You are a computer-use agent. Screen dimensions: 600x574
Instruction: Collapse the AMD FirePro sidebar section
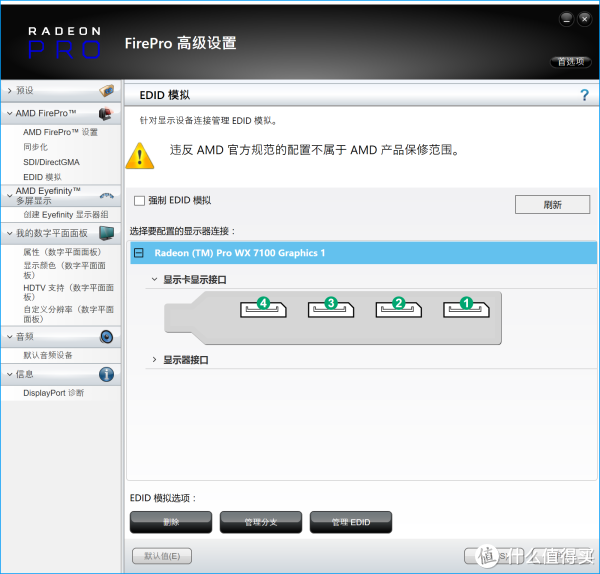pos(10,114)
